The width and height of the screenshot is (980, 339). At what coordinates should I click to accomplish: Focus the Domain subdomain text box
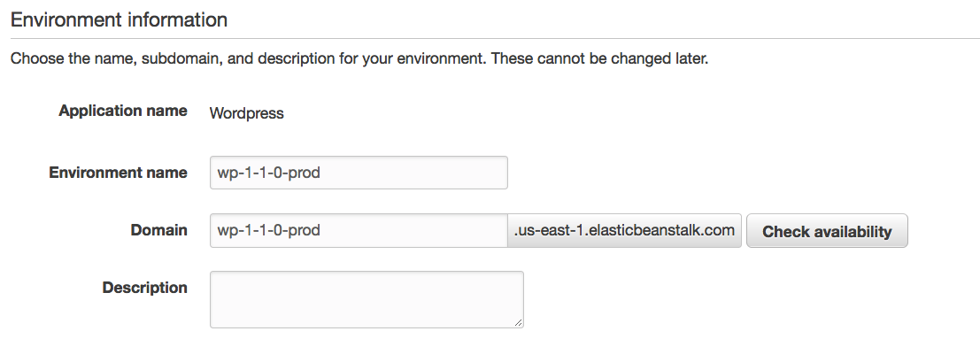tap(359, 230)
